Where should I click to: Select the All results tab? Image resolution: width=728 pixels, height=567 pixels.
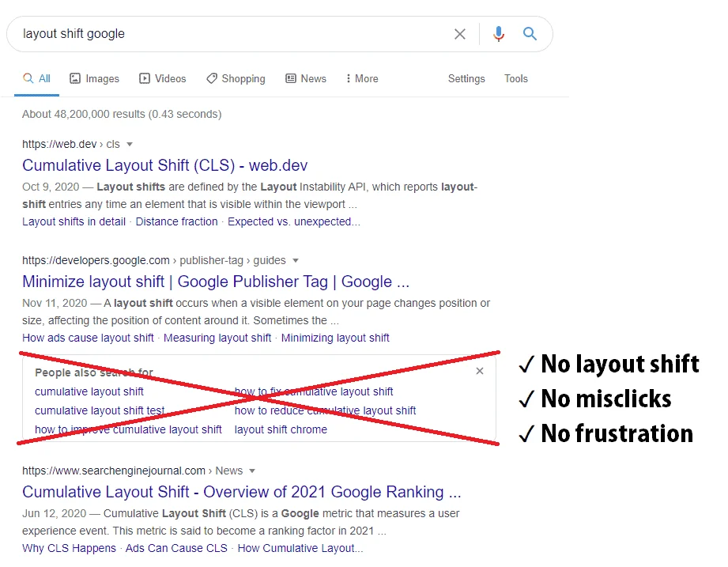[36, 78]
